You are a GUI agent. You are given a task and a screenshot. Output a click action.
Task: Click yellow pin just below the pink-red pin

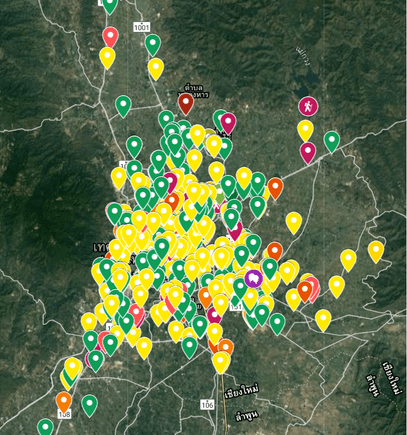(107, 58)
